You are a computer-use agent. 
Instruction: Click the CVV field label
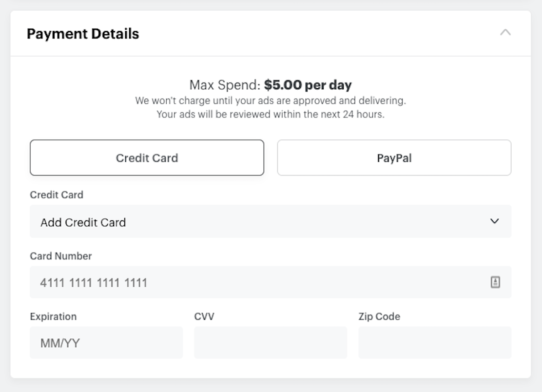tap(204, 316)
